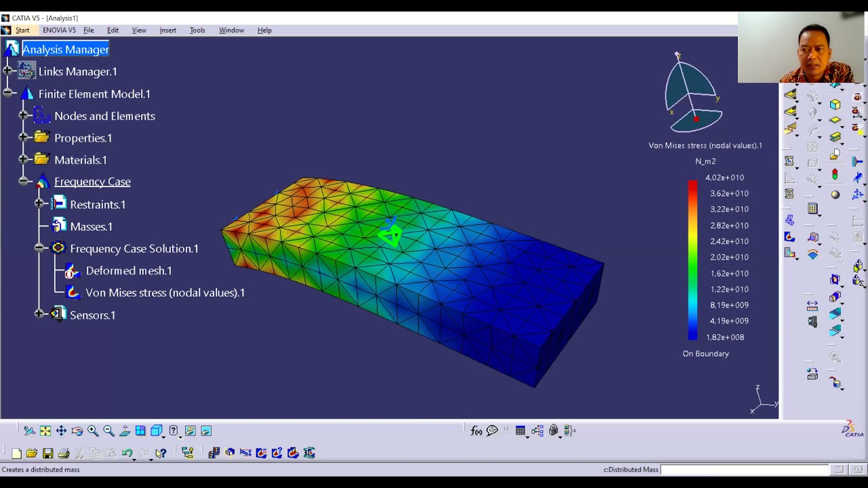Activate the Fly Mode view tool
The image size is (868, 488).
(30, 431)
